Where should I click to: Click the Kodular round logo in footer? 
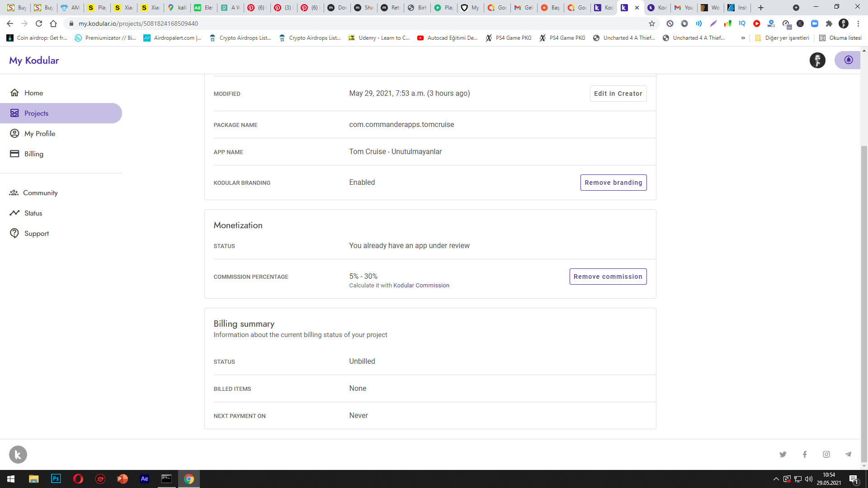coord(18,455)
